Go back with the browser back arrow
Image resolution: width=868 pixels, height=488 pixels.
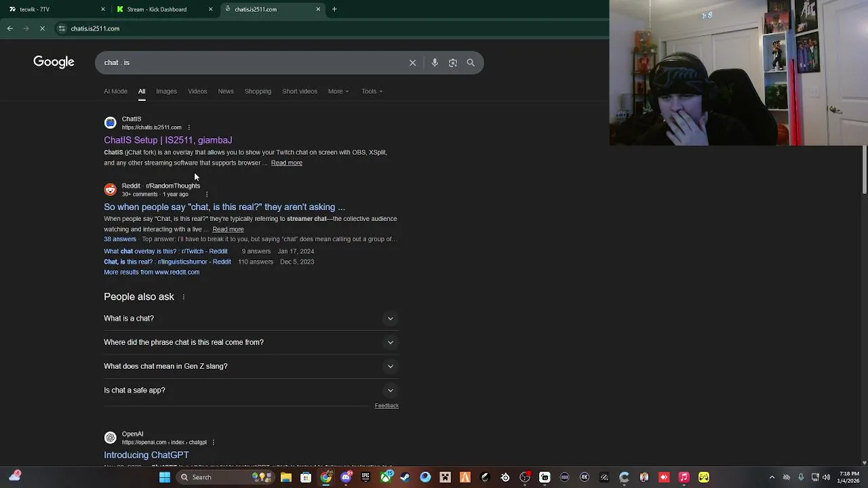9,28
